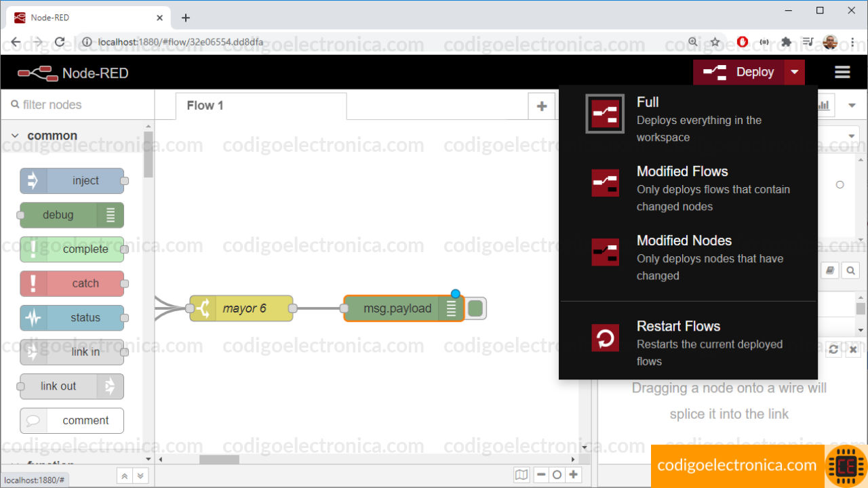868x488 pixels.
Task: Focus the filter nodes search field
Action: [78, 105]
